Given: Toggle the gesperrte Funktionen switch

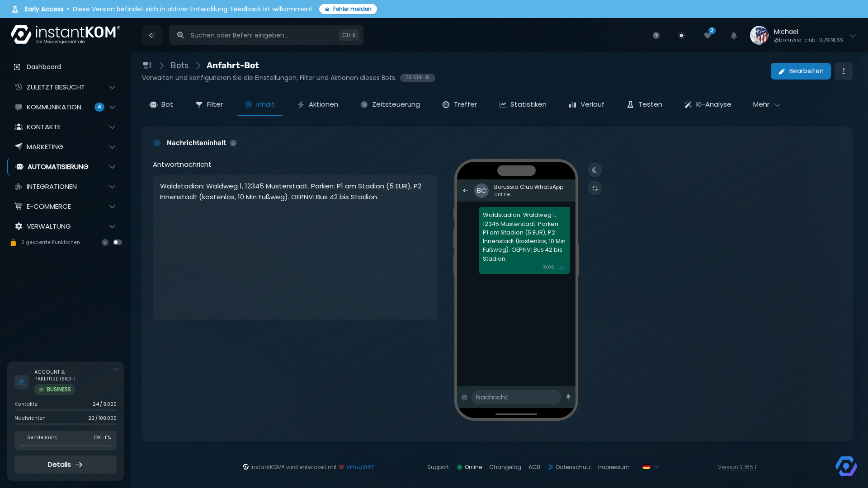Looking at the screenshot, I should click(118, 243).
